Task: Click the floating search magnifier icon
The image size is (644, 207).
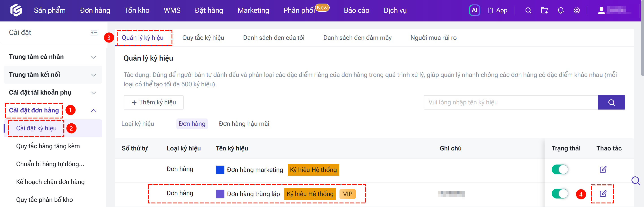Action: 635,181
